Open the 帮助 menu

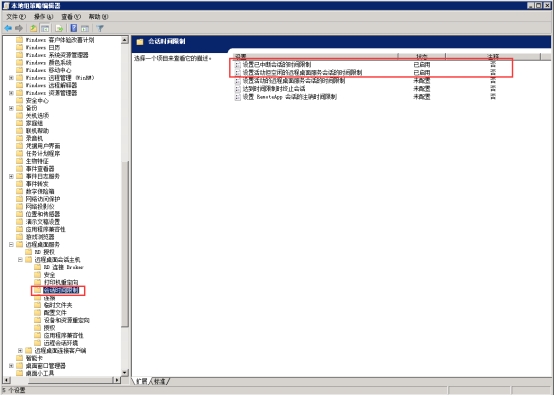click(98, 17)
